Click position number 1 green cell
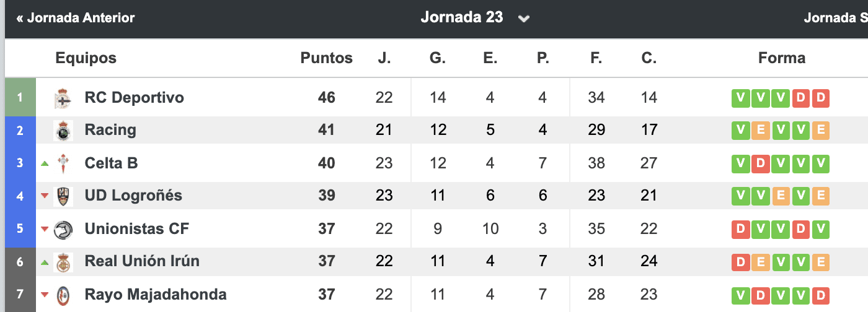 click(20, 98)
